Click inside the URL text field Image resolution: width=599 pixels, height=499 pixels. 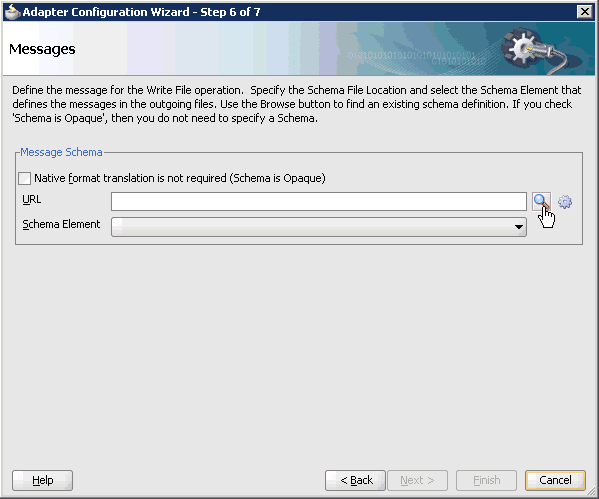click(x=319, y=201)
